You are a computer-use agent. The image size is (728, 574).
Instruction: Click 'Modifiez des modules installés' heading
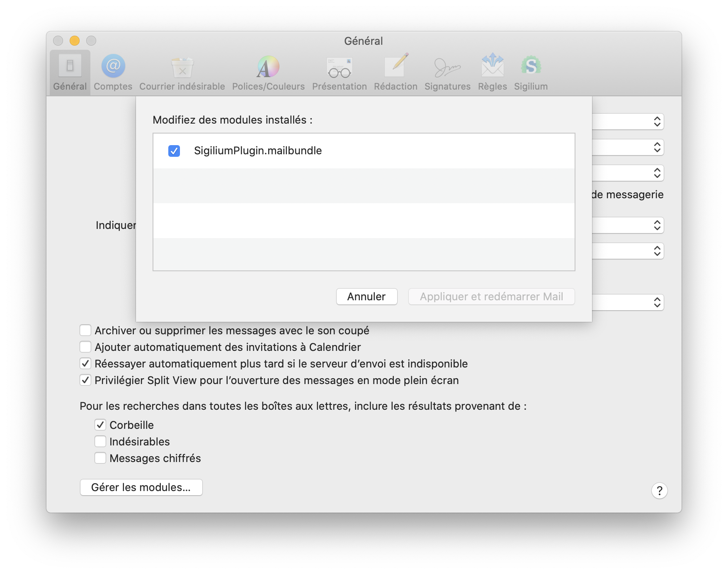(233, 120)
